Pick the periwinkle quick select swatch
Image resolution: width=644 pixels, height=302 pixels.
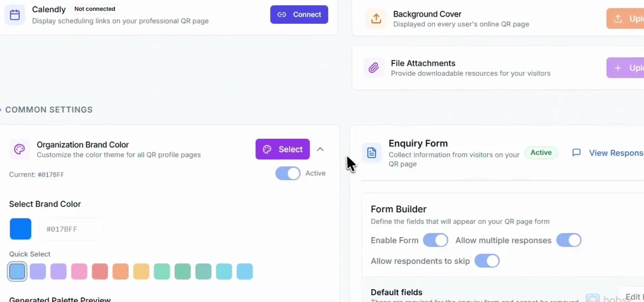[x=38, y=271]
